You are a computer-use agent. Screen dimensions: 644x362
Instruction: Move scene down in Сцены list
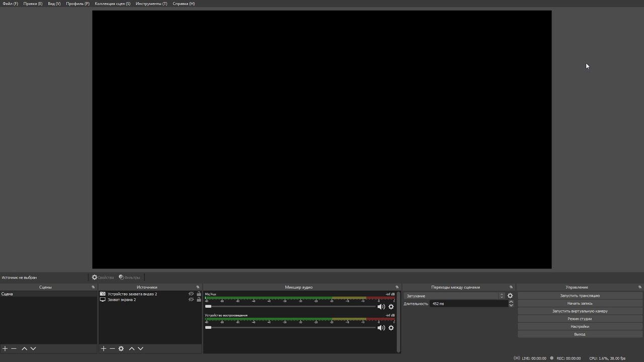(33, 348)
